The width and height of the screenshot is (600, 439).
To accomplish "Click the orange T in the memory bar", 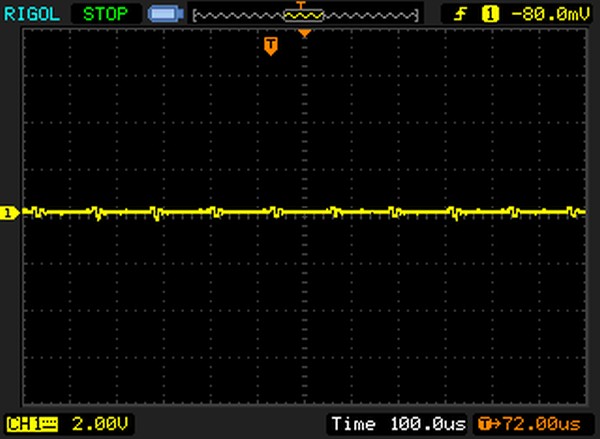I will tap(301, 6).
